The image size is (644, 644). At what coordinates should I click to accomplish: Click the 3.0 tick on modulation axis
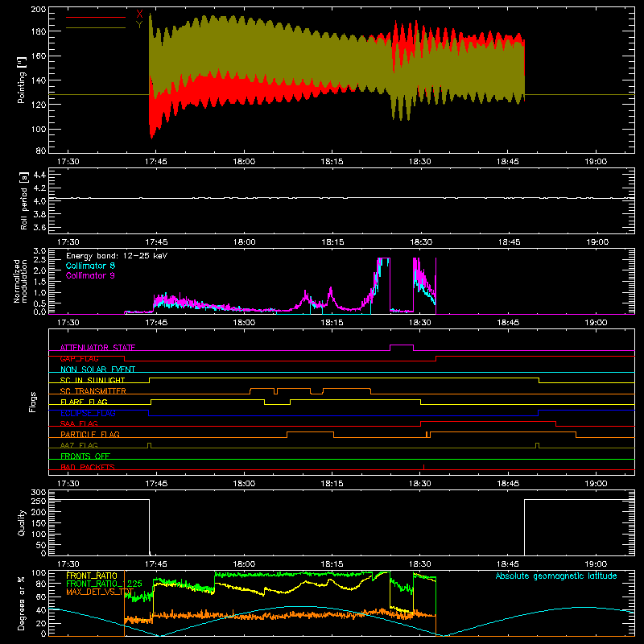pos(39,250)
